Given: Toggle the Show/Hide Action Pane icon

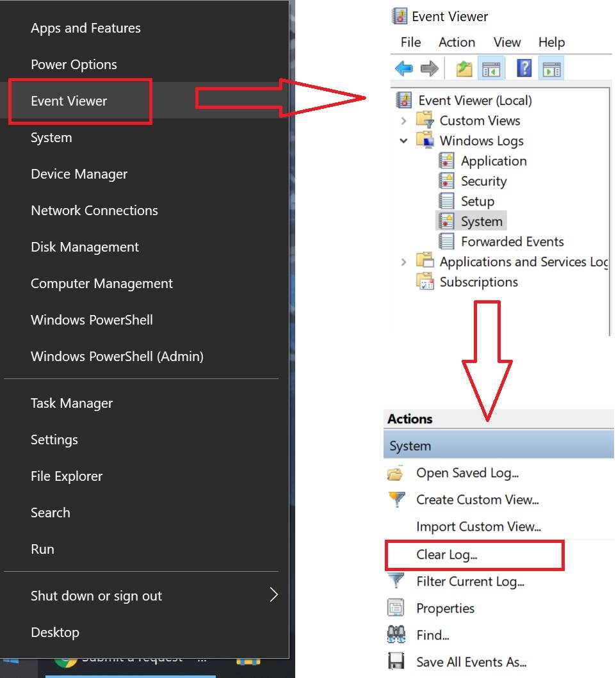Looking at the screenshot, I should [551, 69].
